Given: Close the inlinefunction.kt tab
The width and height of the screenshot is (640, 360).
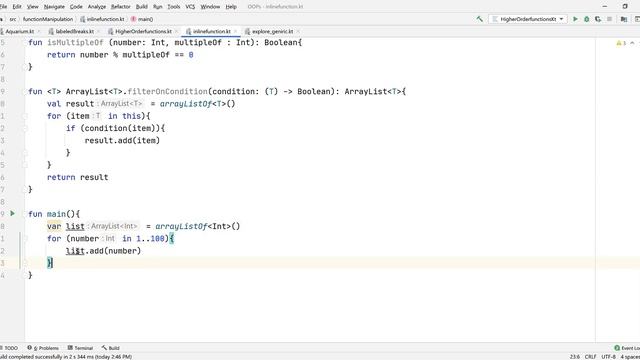Looking at the screenshot, I should pos(235,31).
